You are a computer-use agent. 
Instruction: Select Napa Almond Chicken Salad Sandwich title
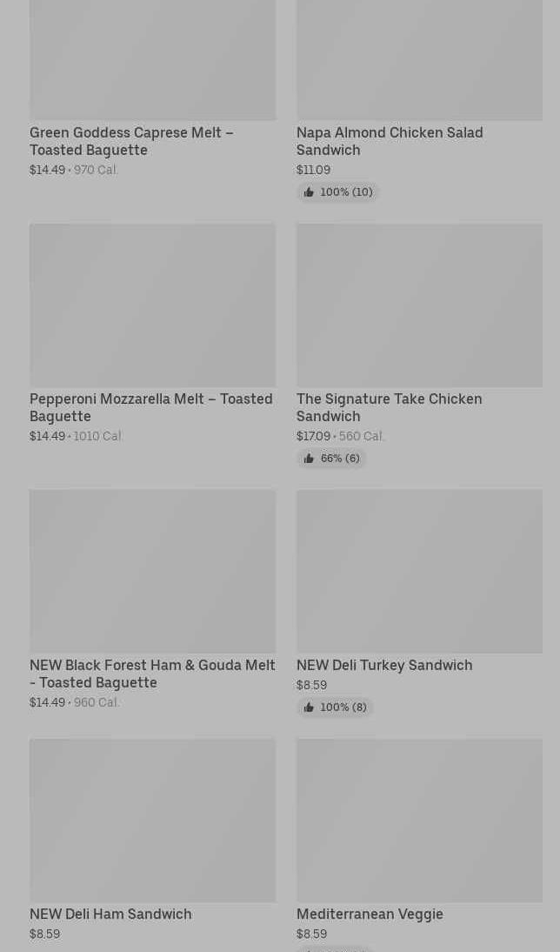click(x=389, y=141)
